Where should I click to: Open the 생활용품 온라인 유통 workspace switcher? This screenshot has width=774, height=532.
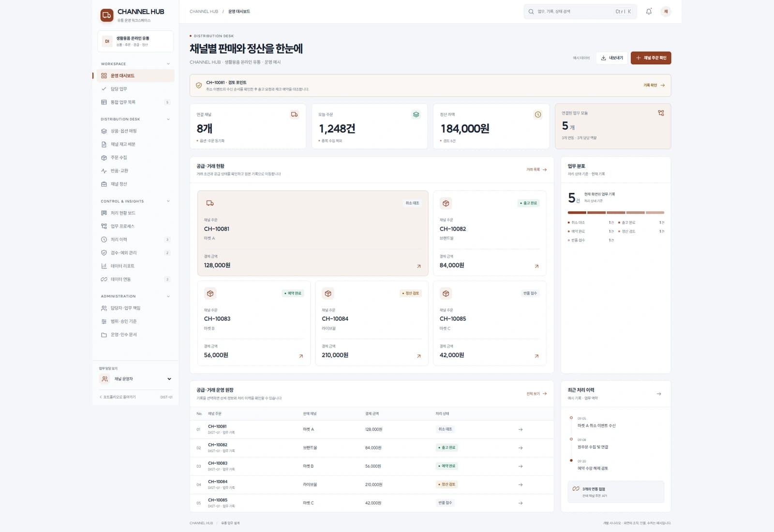coord(135,41)
